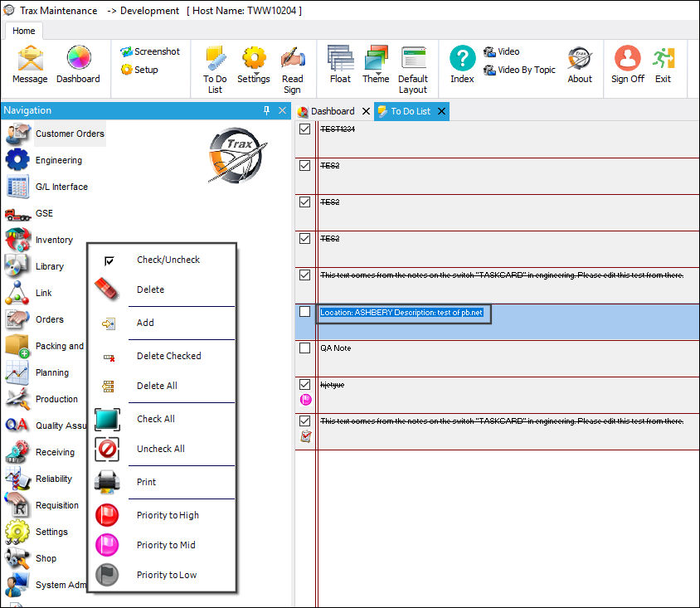Open the Setup ribbon item
This screenshot has height=608, width=700.
tap(139, 70)
